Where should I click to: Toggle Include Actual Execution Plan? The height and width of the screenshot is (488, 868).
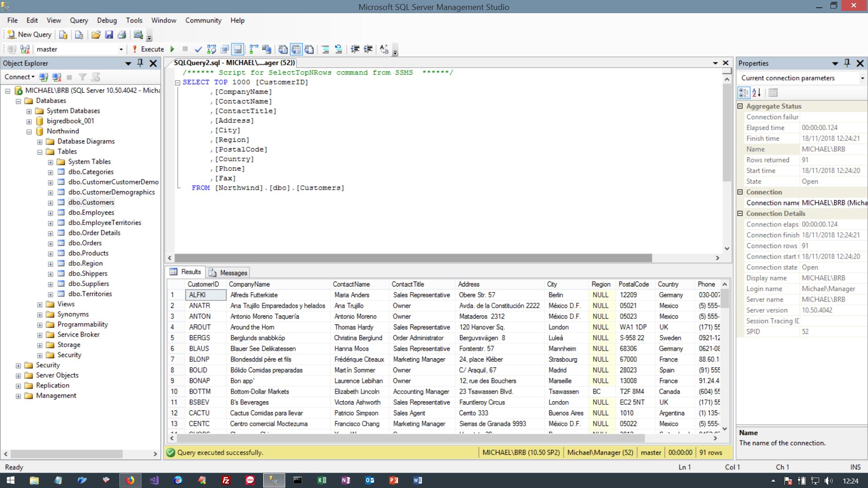pyautogui.click(x=254, y=49)
